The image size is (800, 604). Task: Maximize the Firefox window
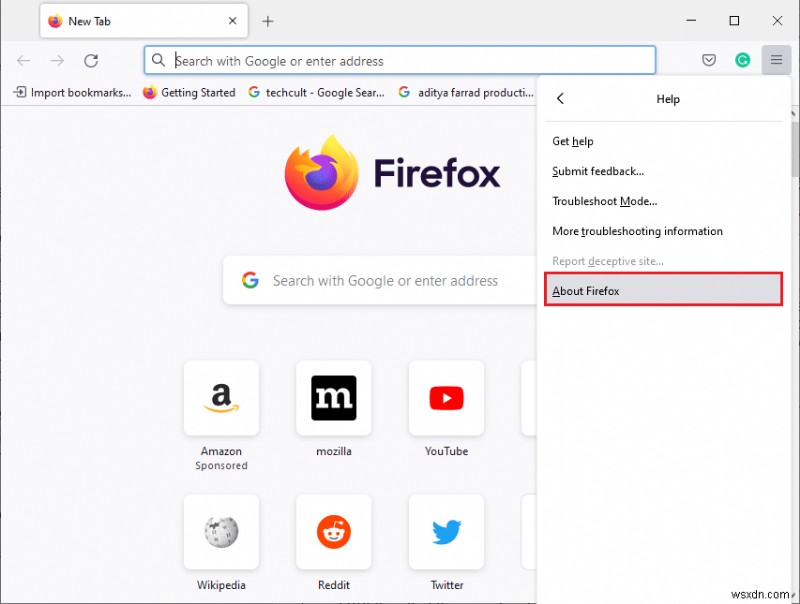(x=734, y=20)
